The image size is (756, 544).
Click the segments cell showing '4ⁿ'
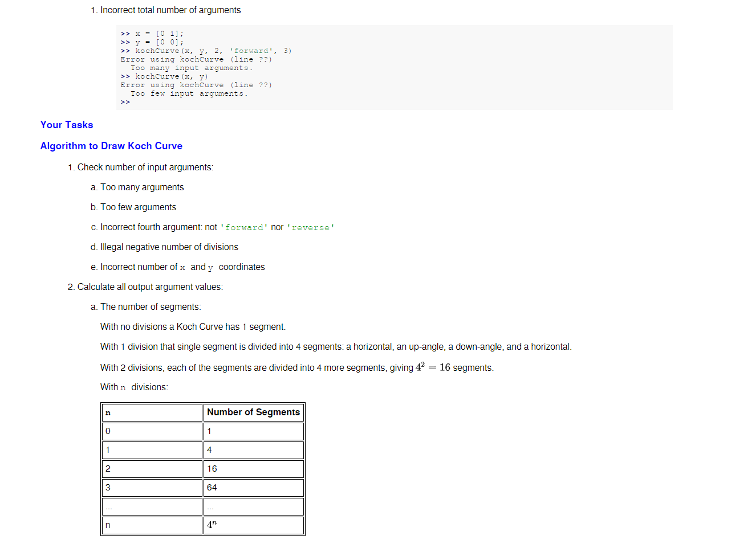(x=254, y=525)
